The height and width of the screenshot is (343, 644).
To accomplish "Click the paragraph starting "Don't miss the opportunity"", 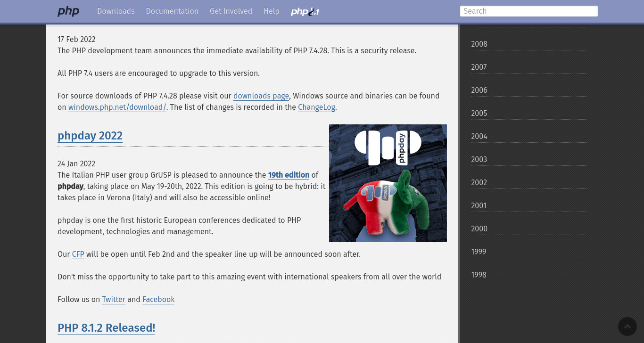I will [249, 277].
